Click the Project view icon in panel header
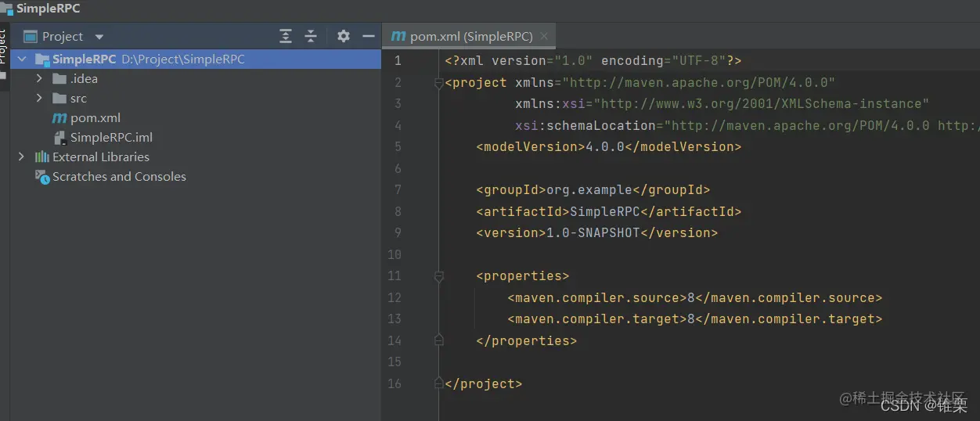The width and height of the screenshot is (980, 421). pyautogui.click(x=31, y=36)
